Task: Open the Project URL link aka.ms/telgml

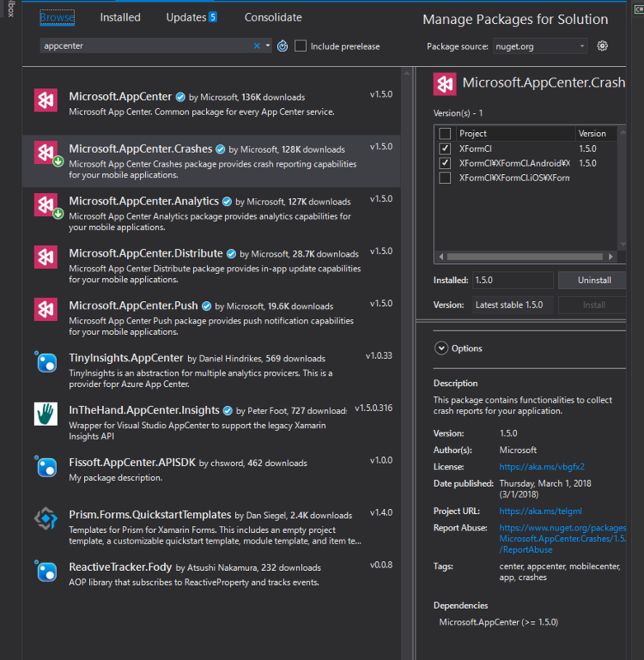Action: (541, 511)
